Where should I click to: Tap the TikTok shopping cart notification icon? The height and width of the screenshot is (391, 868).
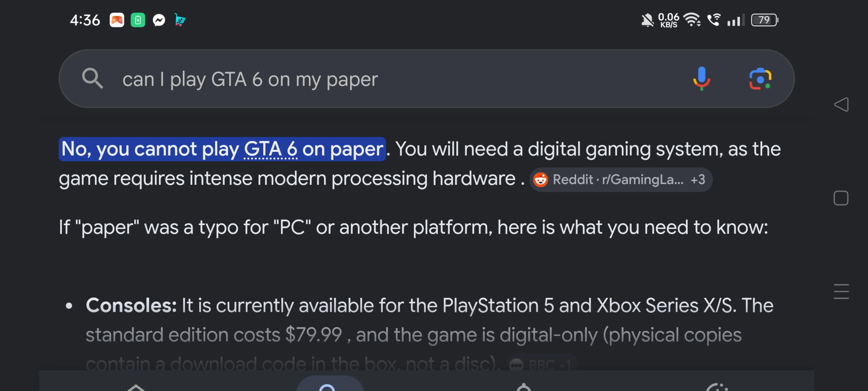[180, 20]
